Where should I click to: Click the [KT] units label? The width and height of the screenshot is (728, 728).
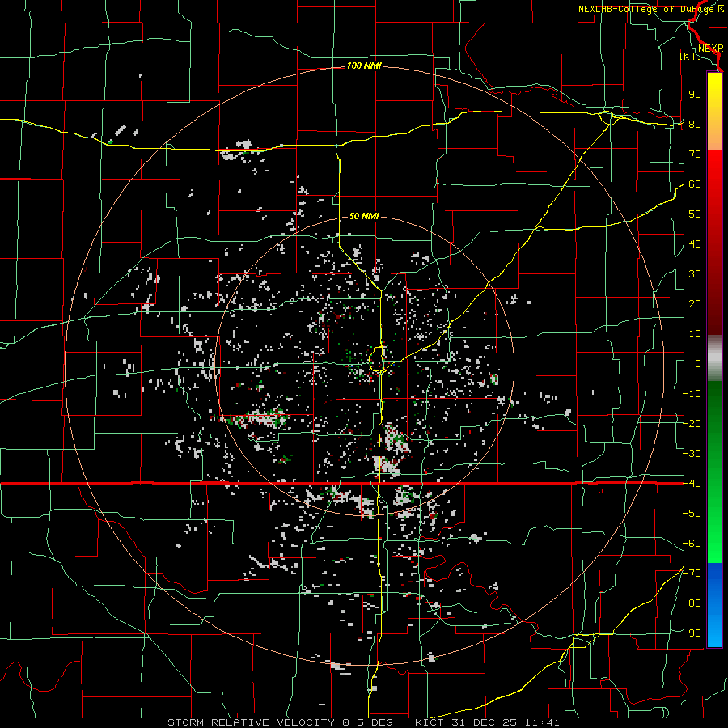point(690,56)
